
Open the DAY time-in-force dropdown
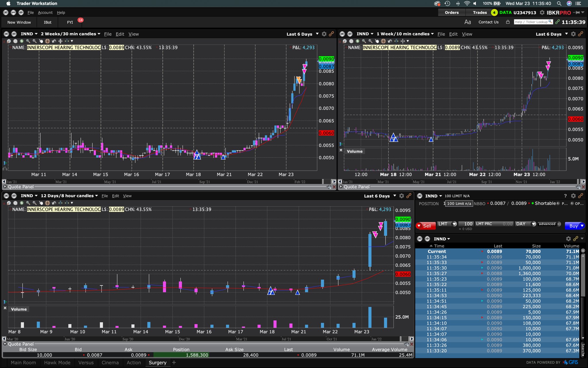pos(533,224)
